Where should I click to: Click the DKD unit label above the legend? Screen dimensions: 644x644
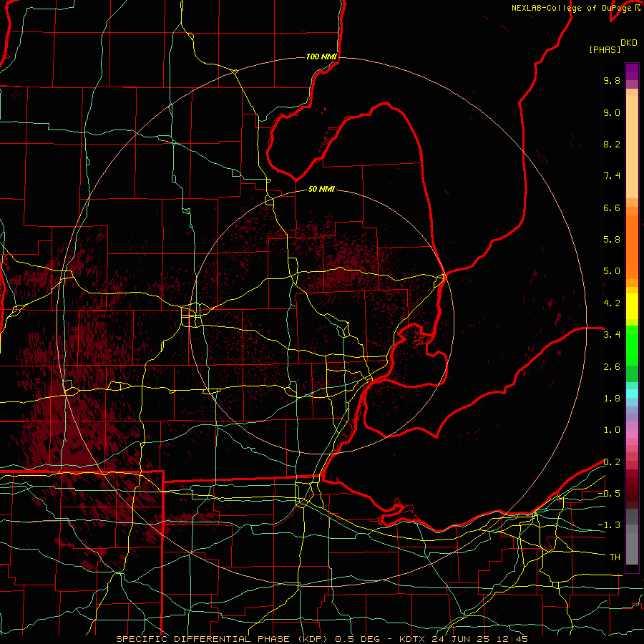[x=629, y=43]
